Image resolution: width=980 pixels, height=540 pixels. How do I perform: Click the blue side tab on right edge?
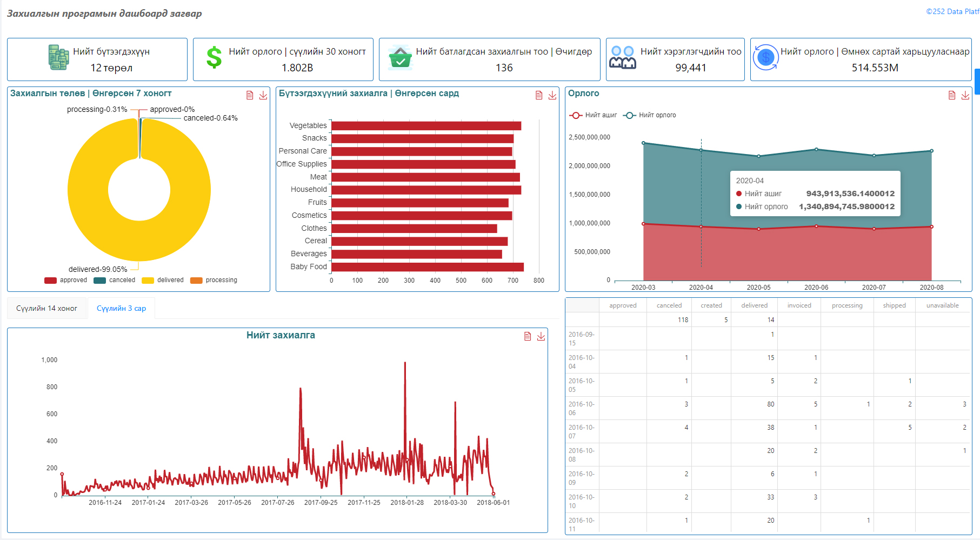pos(977,81)
